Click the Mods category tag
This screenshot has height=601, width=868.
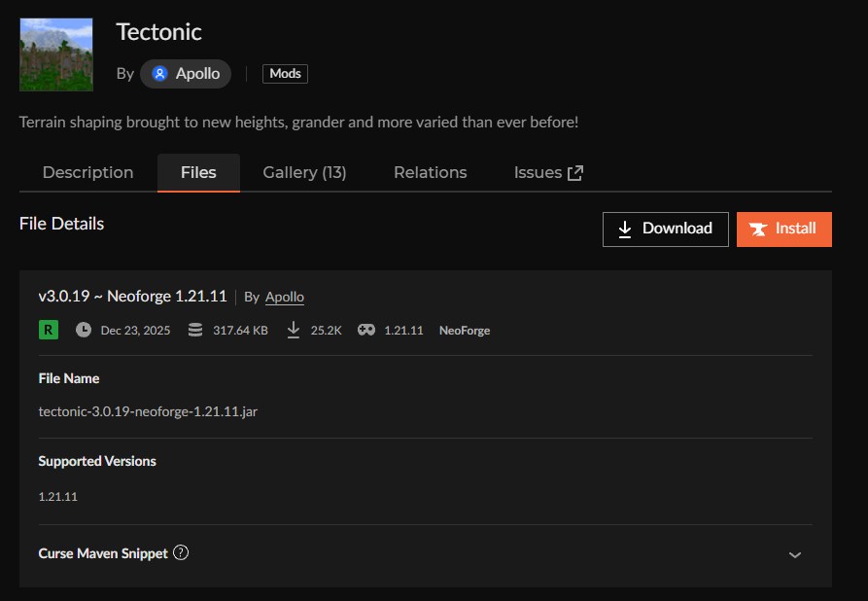tap(285, 74)
